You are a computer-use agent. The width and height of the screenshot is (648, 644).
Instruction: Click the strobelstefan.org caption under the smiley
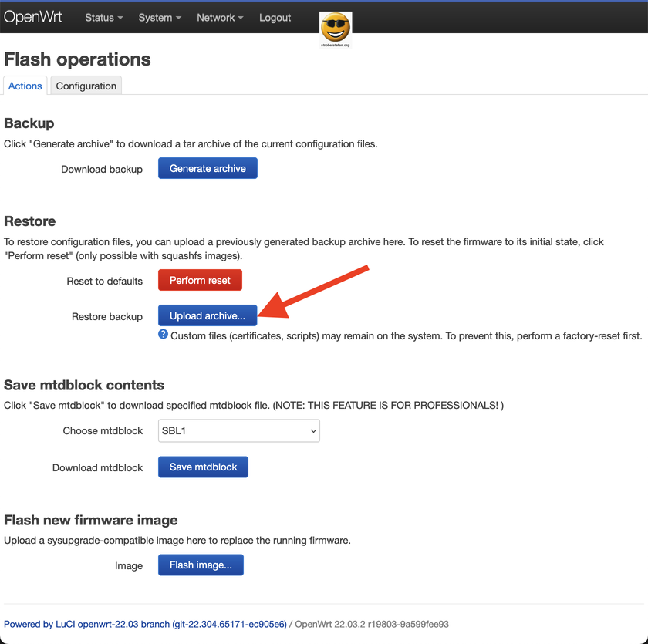point(336,45)
